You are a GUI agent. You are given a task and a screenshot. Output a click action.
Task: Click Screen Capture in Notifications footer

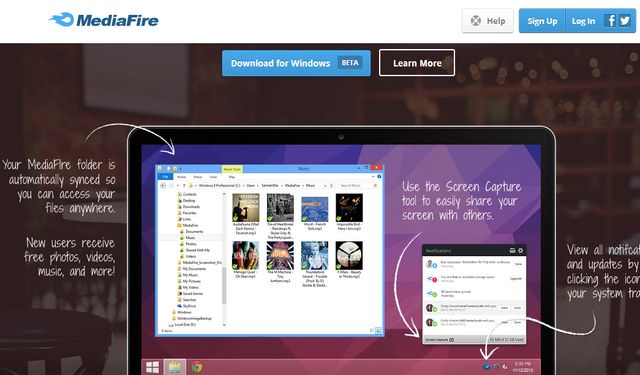(x=440, y=339)
